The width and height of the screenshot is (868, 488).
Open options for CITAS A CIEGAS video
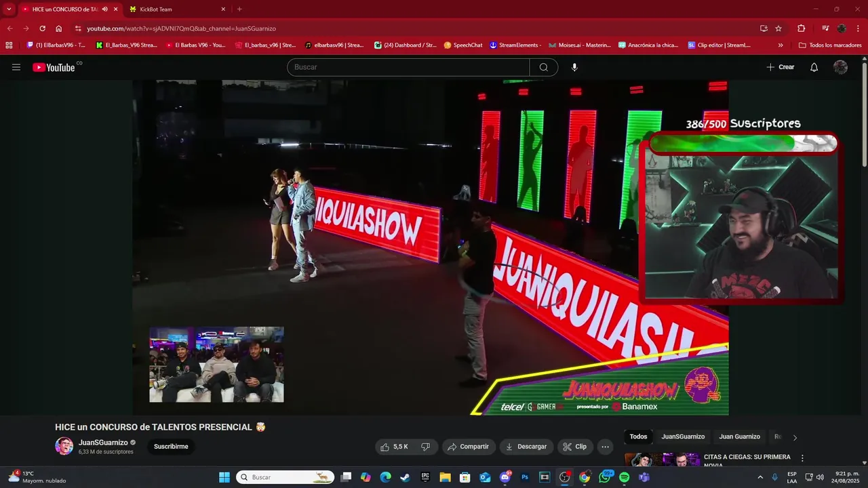tap(802, 458)
